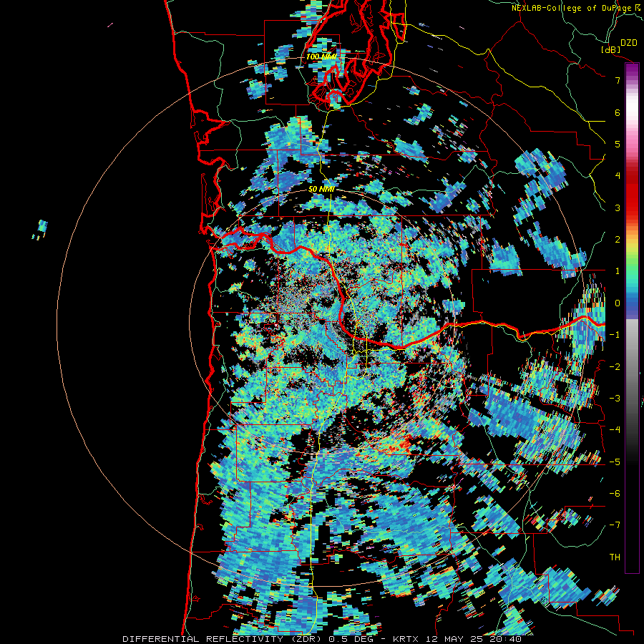Screen dimensions: 644x644
Task: Click the 50 NMI range ring label
Action: (321, 190)
